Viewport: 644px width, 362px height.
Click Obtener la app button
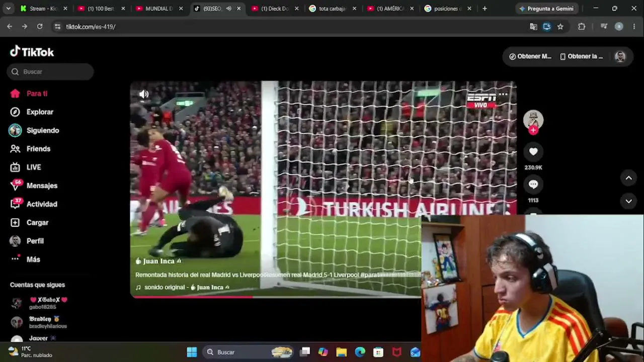[582, 56]
